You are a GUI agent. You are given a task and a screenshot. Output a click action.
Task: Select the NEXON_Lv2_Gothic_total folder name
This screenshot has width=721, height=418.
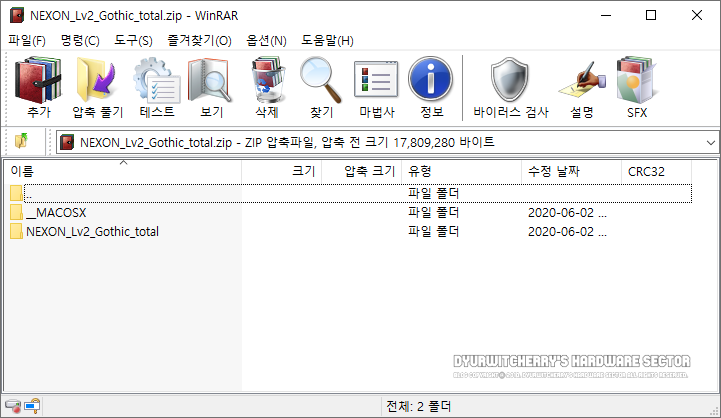(92, 232)
